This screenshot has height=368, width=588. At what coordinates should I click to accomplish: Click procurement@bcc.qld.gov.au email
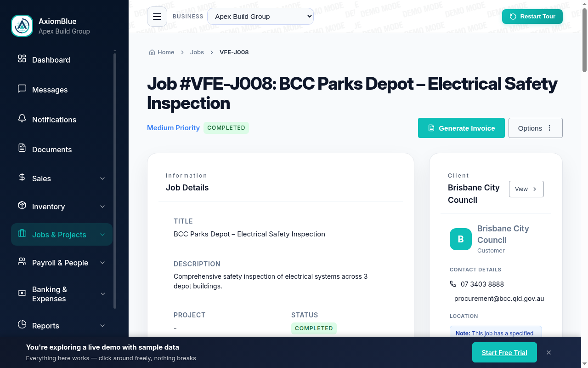(x=499, y=299)
